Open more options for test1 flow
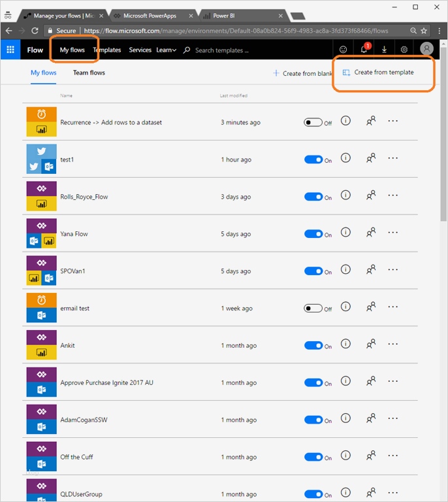Screen dimensions: 448x502 point(392,158)
